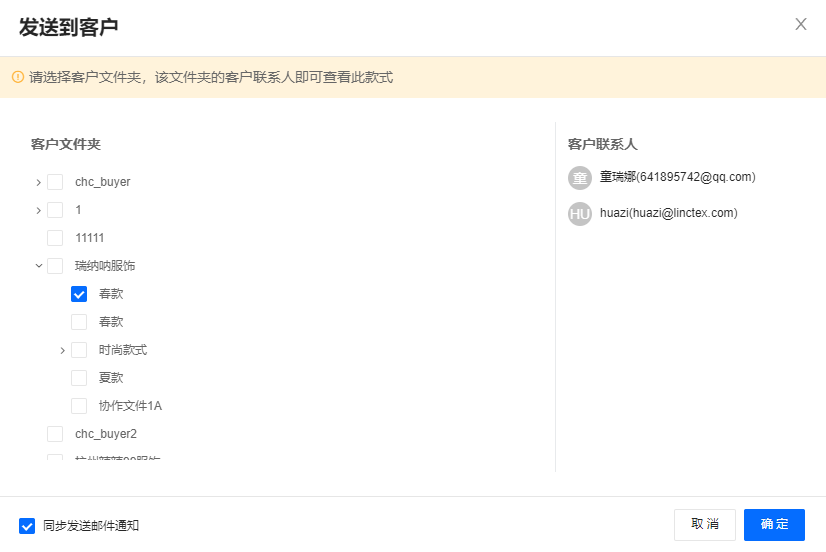Click huazi contact email entry
The height and width of the screenshot is (552, 826).
(668, 213)
